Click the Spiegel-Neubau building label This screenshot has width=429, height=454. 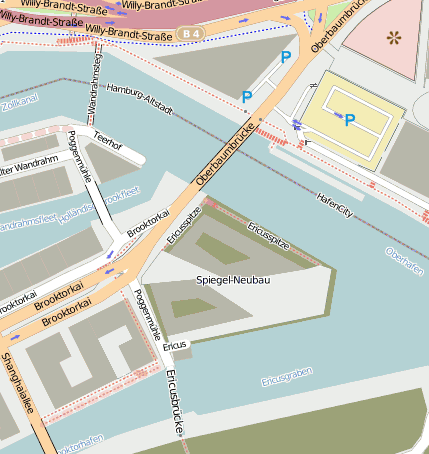tap(233, 280)
